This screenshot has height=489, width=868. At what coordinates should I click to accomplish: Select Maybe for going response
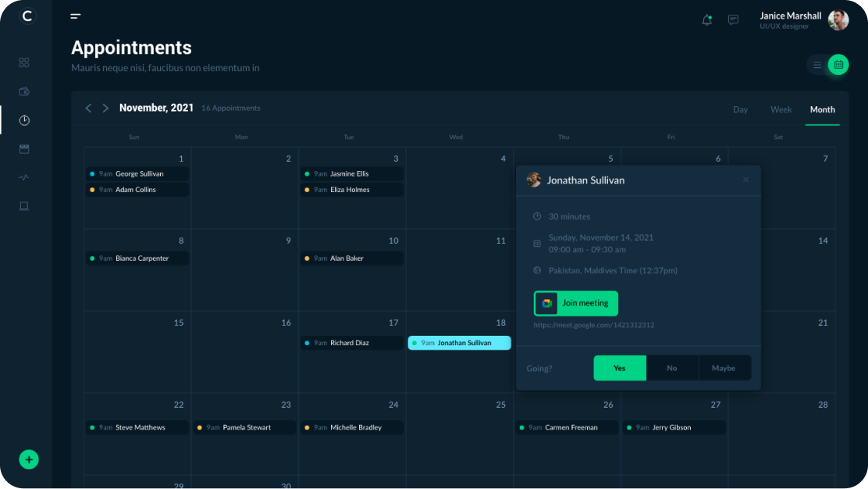[x=724, y=368]
